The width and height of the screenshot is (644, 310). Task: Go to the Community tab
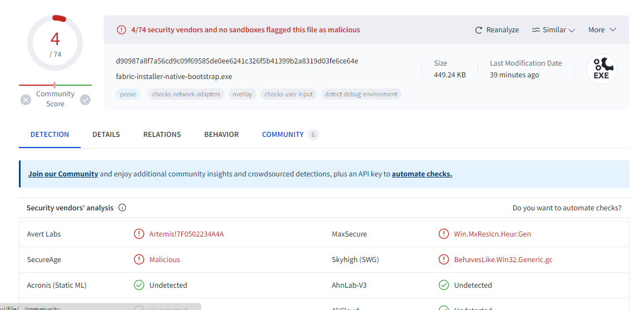coord(283,134)
